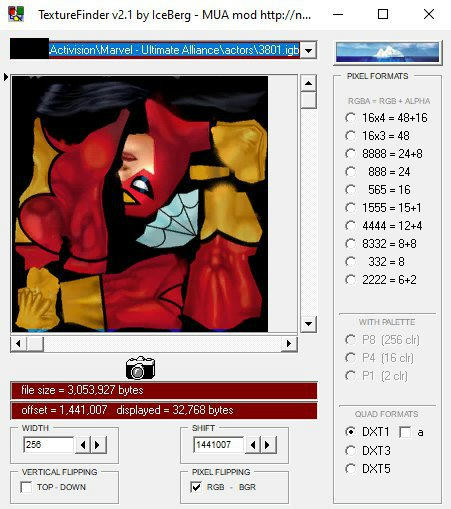
Task: Click the horizontal scrollbar right arrow
Action: [289, 344]
